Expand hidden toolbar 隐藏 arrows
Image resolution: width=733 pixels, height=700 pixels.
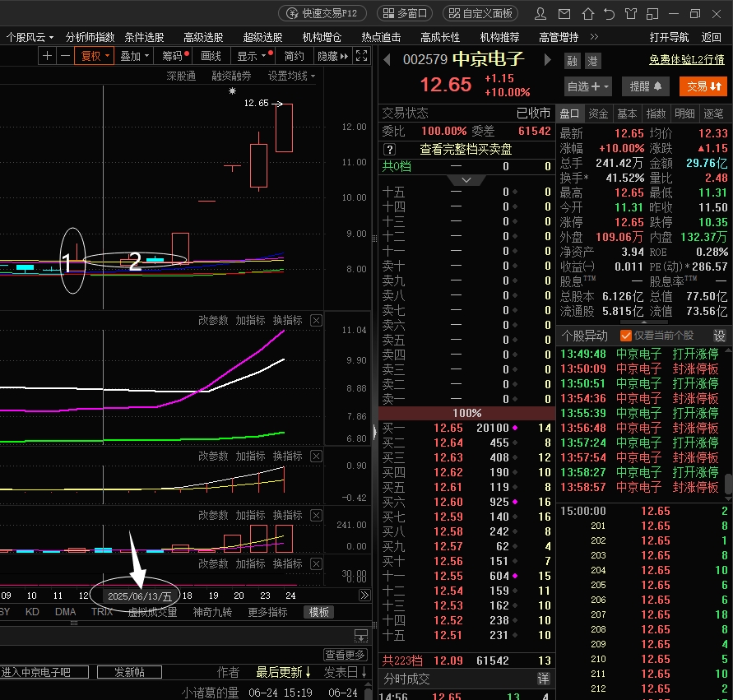tap(333, 56)
